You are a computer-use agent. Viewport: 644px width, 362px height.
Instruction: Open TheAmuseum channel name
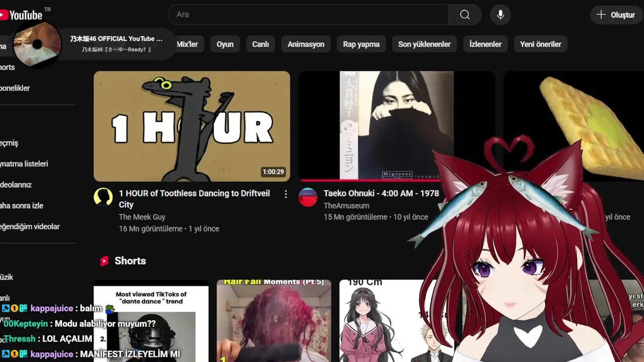tap(346, 206)
